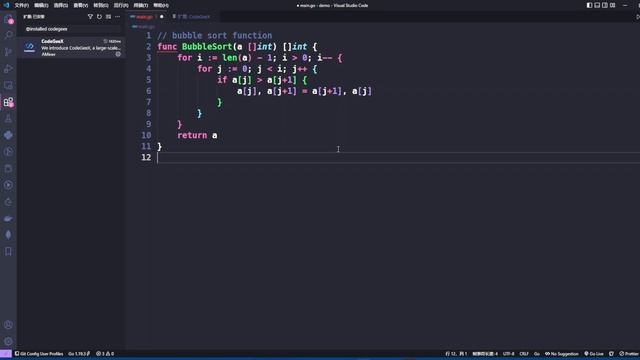Viewport: 640px width, 360px height.
Task: Open extensions panel more actions menu
Action: pos(118,17)
